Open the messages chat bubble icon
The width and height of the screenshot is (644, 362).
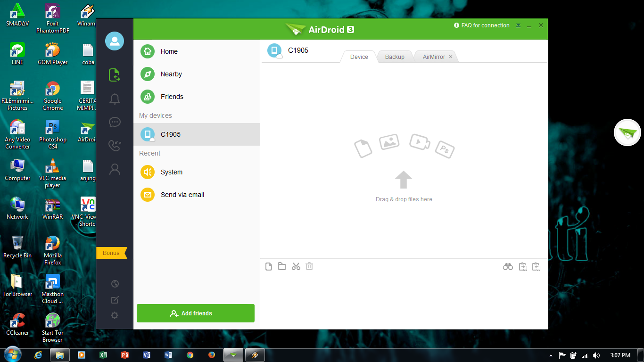pos(115,122)
